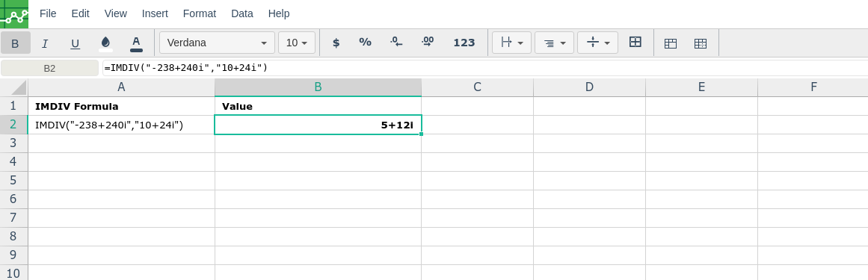Open the Data menu
This screenshot has height=280, width=868.
(242, 14)
